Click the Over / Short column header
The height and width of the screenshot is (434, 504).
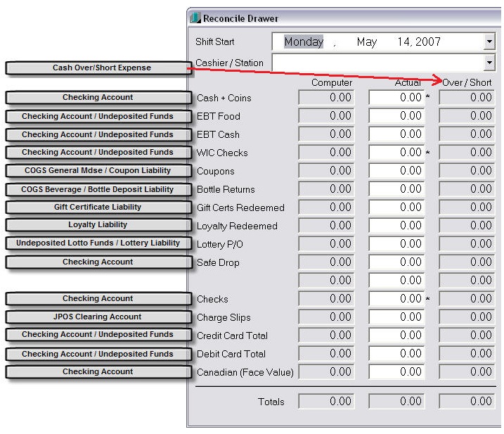[467, 83]
